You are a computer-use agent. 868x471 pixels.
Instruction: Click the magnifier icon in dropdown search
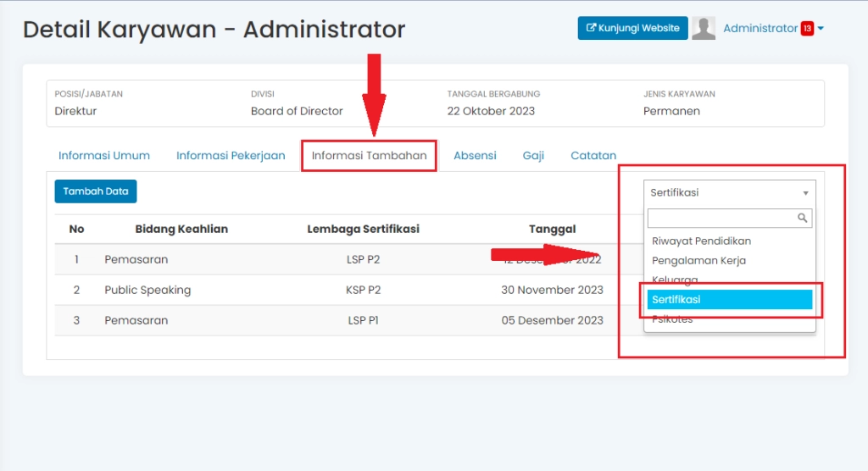point(803,219)
